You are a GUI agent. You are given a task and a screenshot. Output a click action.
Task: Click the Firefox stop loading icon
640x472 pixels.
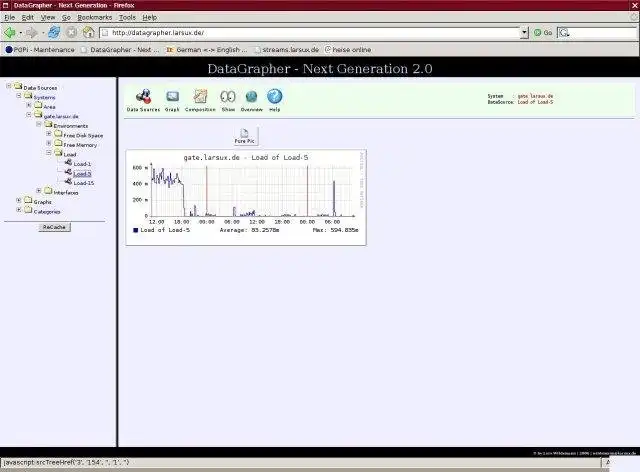point(71,32)
